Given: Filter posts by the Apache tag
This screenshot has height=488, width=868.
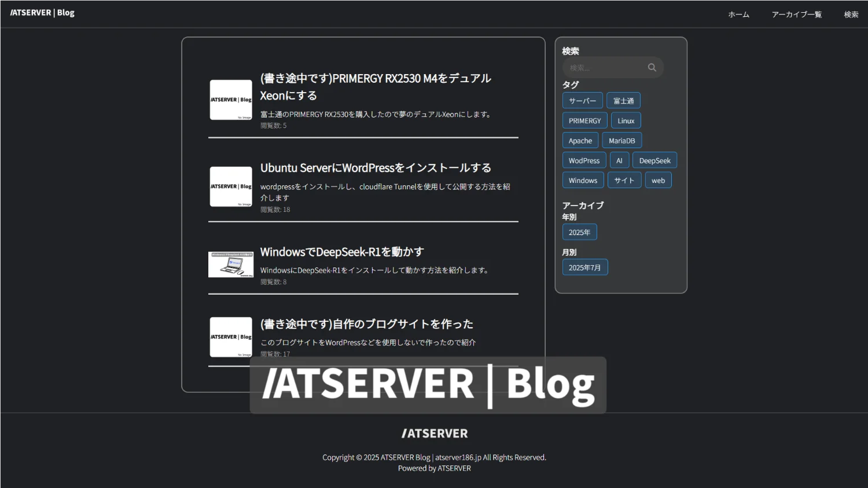Looking at the screenshot, I should (580, 141).
